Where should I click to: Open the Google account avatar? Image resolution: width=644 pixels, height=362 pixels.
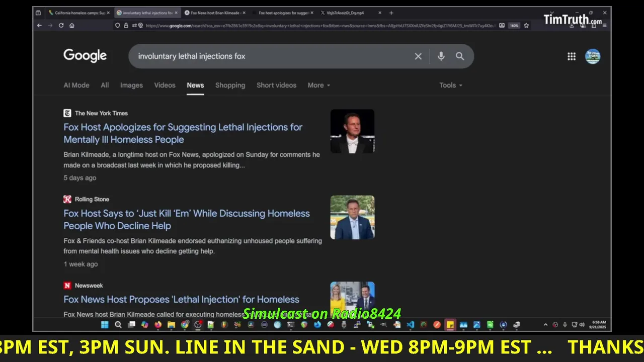tap(593, 56)
